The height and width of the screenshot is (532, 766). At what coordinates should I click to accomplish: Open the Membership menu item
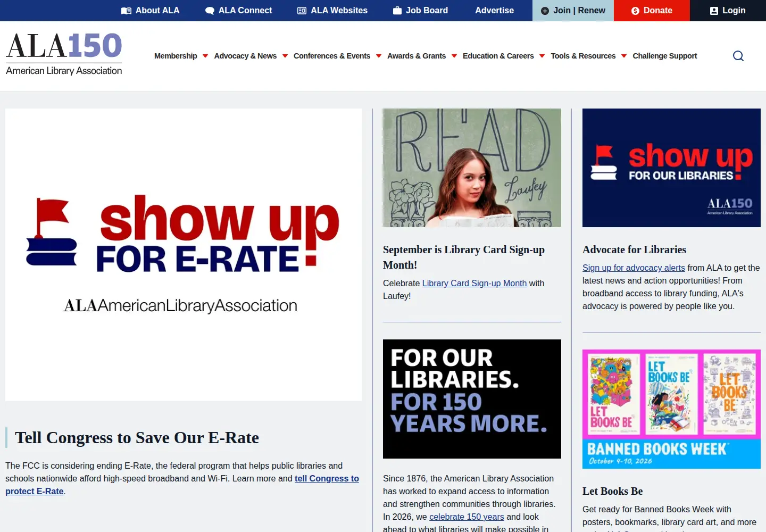point(176,56)
